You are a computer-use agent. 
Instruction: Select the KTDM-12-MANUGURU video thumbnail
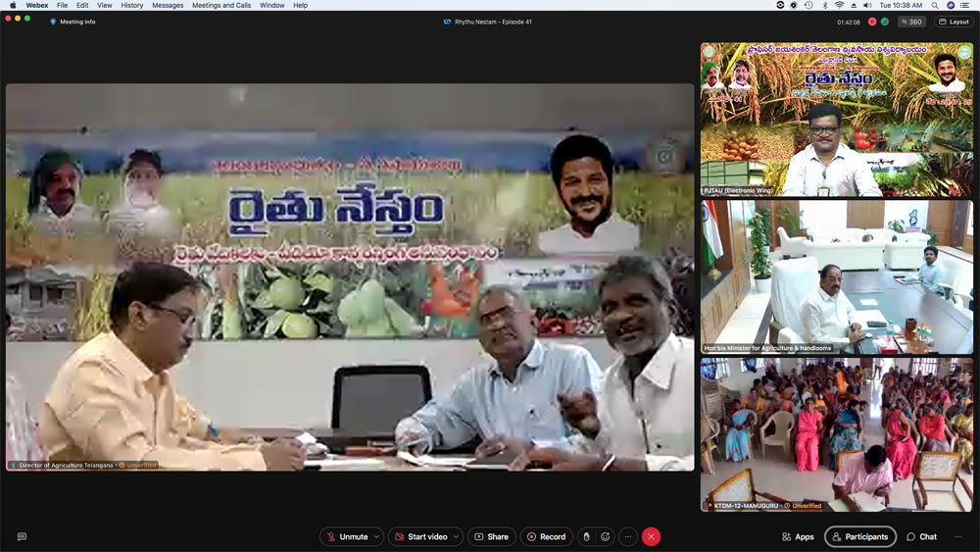[836, 434]
